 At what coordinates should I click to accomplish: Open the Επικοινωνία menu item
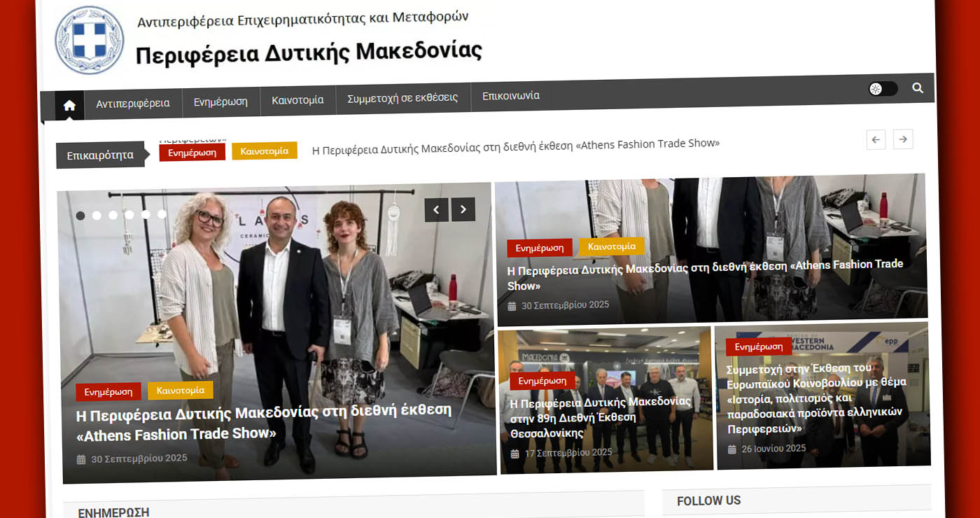pyautogui.click(x=511, y=96)
